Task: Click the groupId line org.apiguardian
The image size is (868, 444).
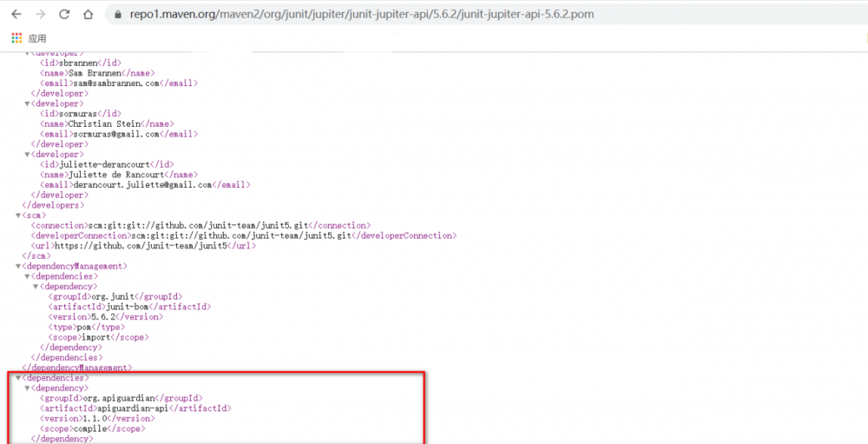Action: click(122, 398)
